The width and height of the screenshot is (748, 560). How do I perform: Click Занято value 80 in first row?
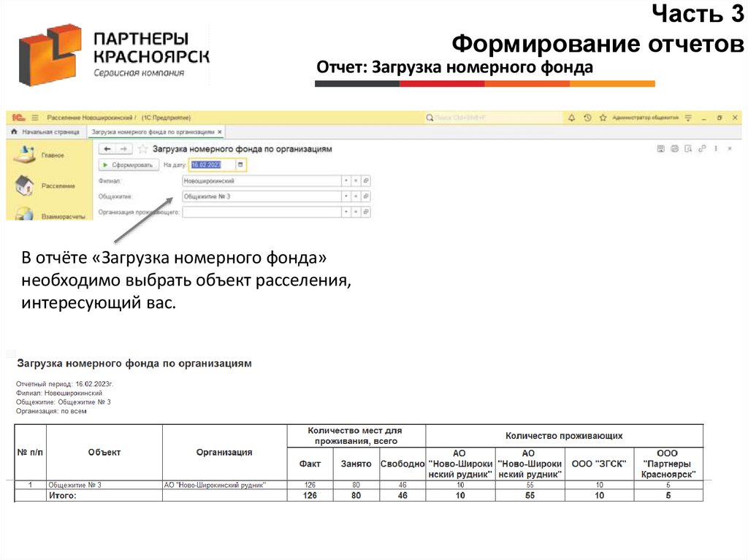356,485
